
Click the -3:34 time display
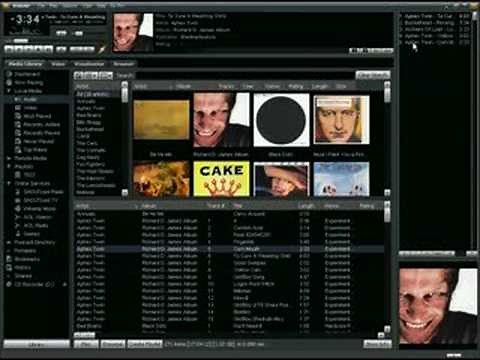pyautogui.click(x=25, y=20)
